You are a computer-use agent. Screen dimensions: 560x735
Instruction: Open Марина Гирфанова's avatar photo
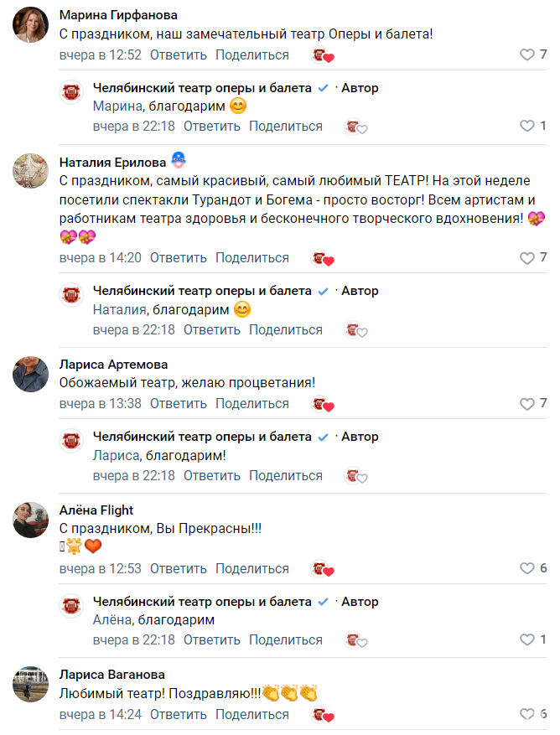31,25
